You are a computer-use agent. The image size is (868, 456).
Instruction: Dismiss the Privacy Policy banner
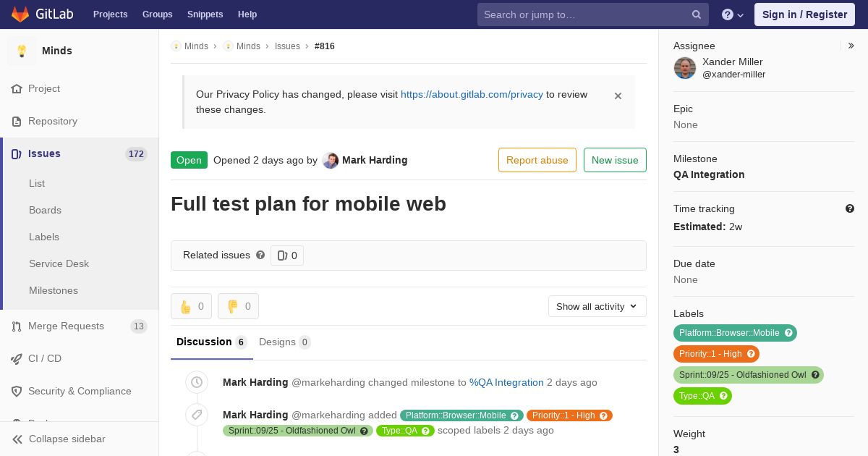[618, 96]
